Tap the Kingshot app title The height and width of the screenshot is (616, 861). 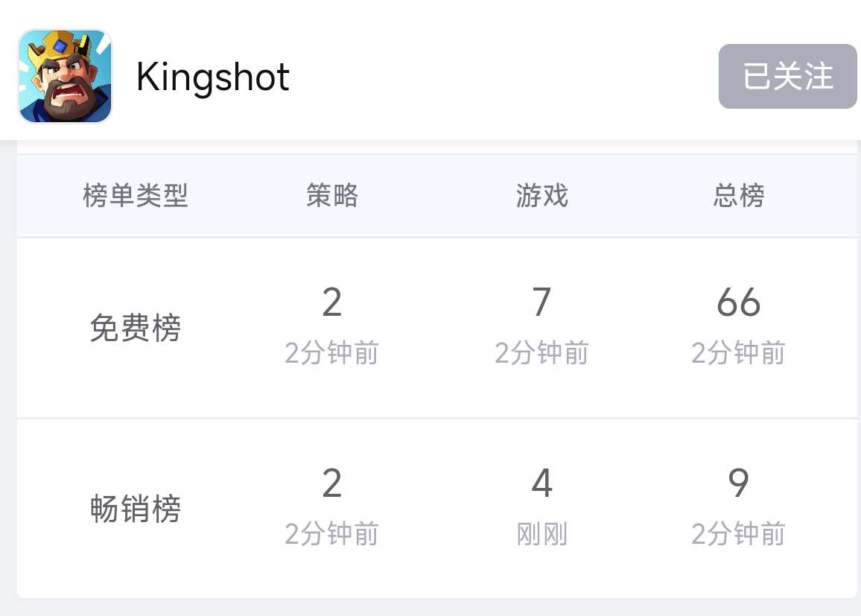point(212,77)
